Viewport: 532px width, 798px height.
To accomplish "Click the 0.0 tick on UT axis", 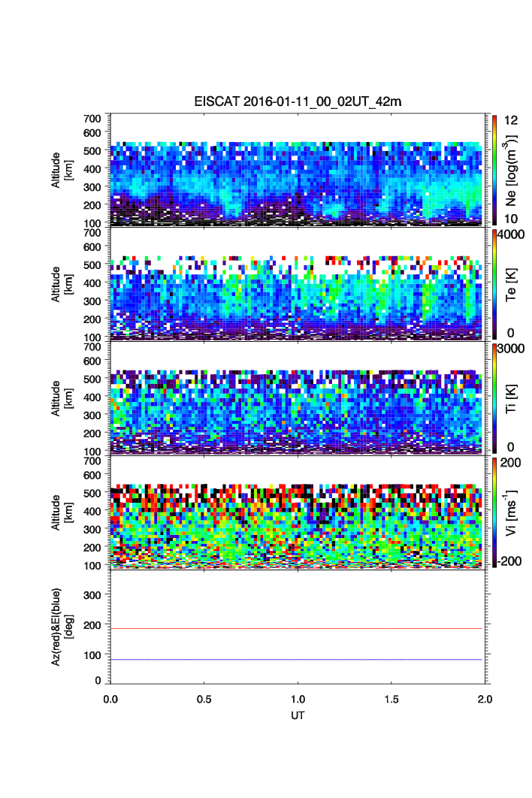I will (x=110, y=698).
